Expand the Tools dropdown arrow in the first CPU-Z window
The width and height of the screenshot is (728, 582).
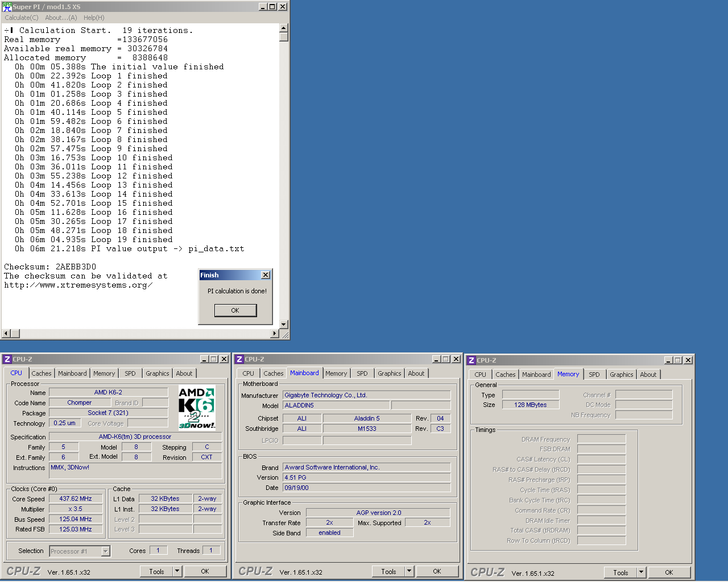point(177,572)
